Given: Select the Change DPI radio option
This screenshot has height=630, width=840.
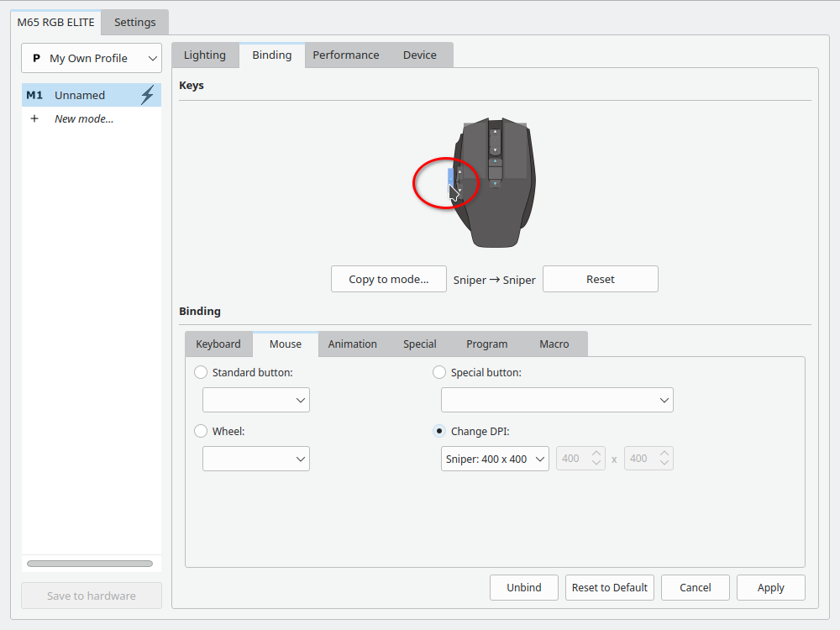Looking at the screenshot, I should coord(438,431).
